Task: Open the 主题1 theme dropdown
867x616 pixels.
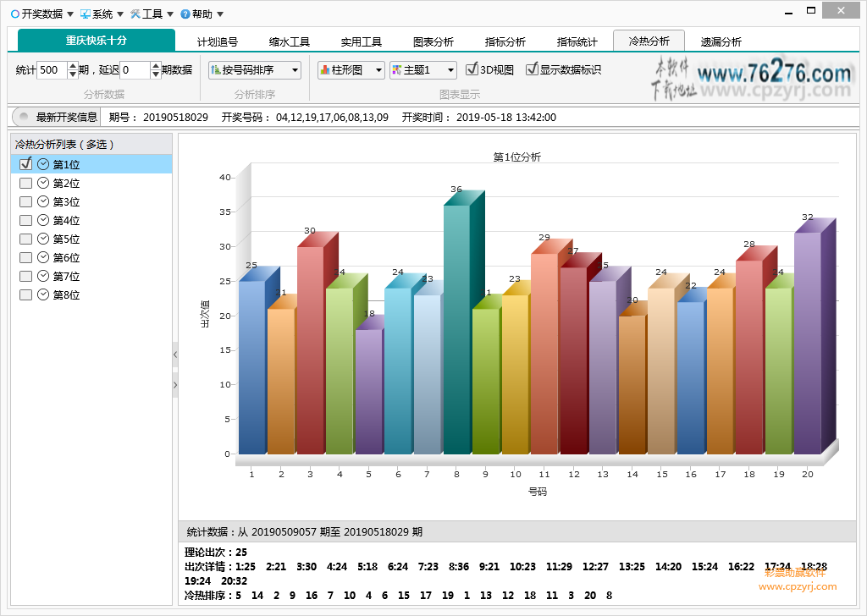Action: (x=423, y=69)
